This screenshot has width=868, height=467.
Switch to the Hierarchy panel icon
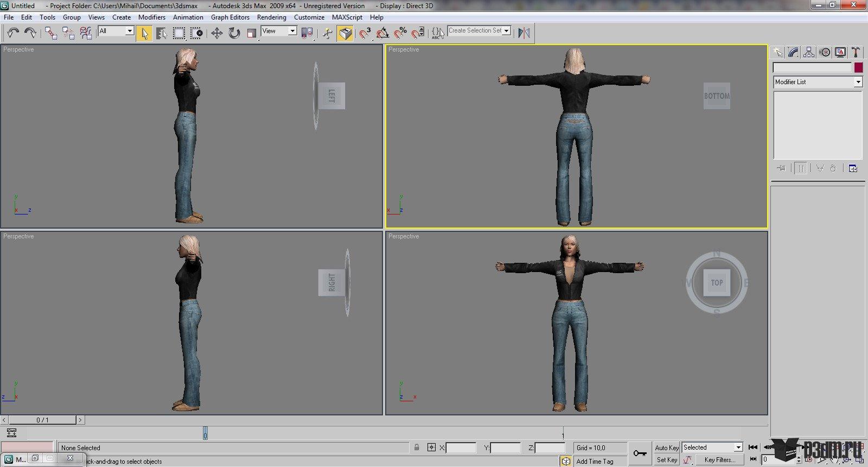tap(809, 52)
